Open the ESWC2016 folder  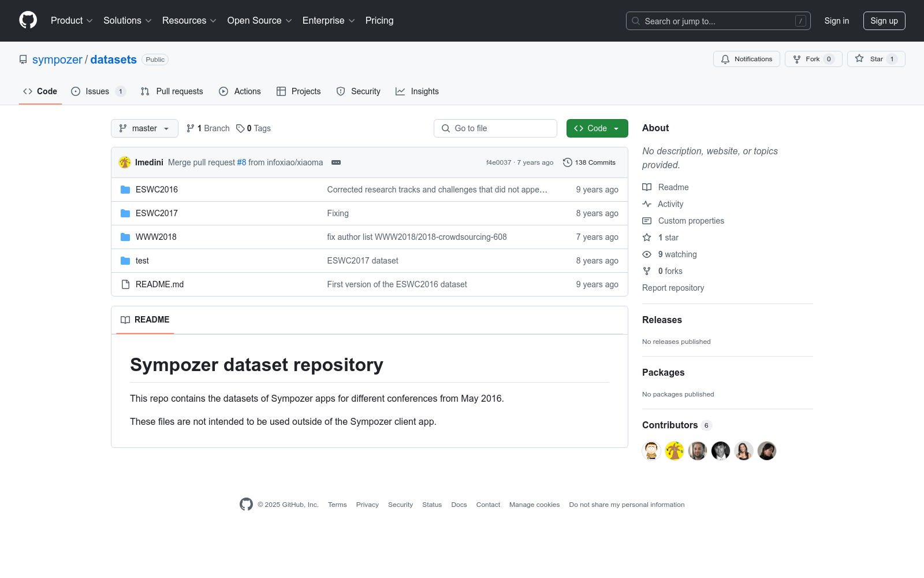point(157,190)
